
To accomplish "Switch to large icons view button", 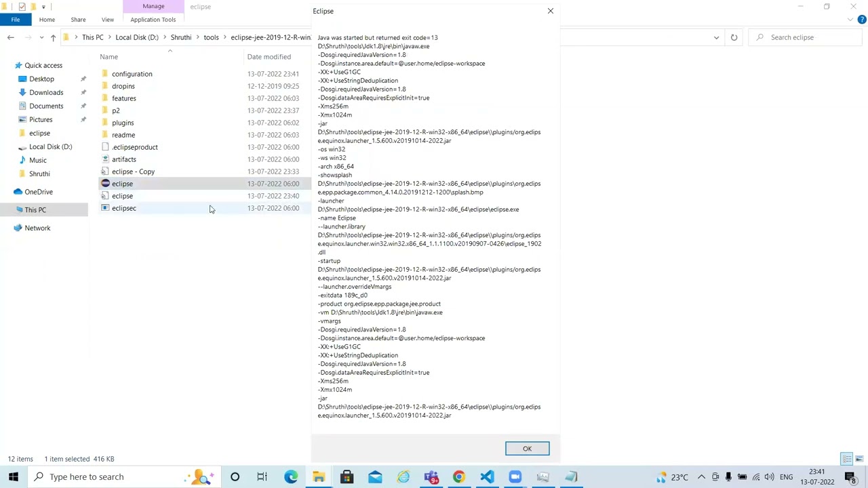I will pos(859,459).
